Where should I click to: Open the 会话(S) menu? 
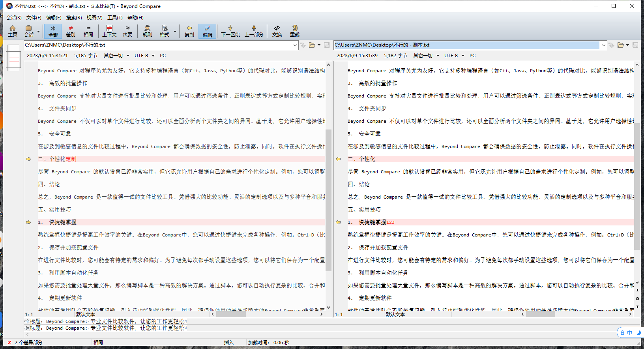[x=14, y=17]
